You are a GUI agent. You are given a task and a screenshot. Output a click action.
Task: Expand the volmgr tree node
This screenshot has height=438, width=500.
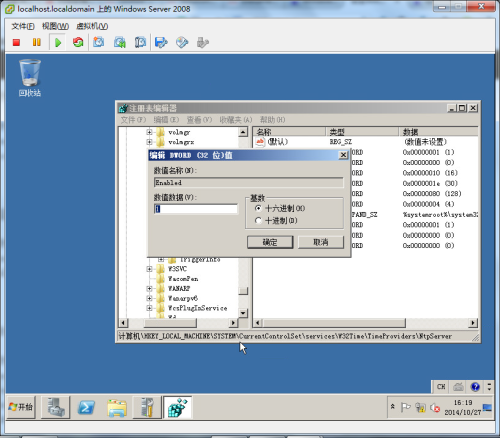point(149,132)
